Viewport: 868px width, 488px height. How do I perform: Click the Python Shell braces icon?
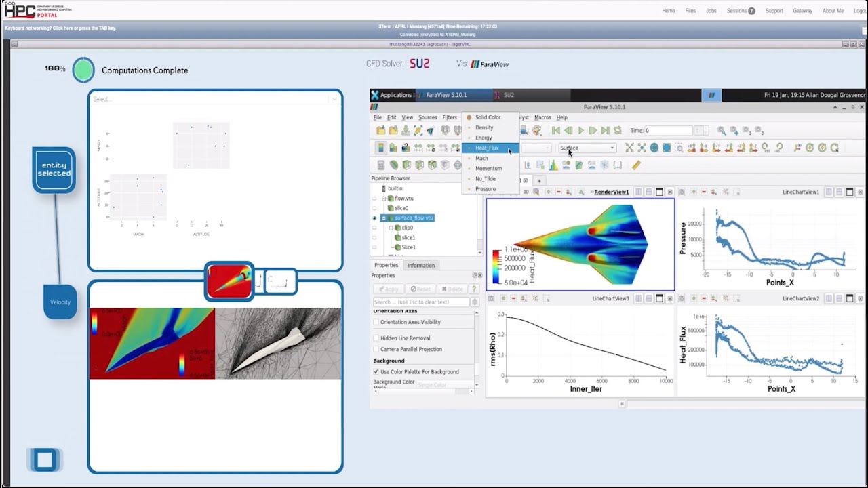click(x=617, y=165)
